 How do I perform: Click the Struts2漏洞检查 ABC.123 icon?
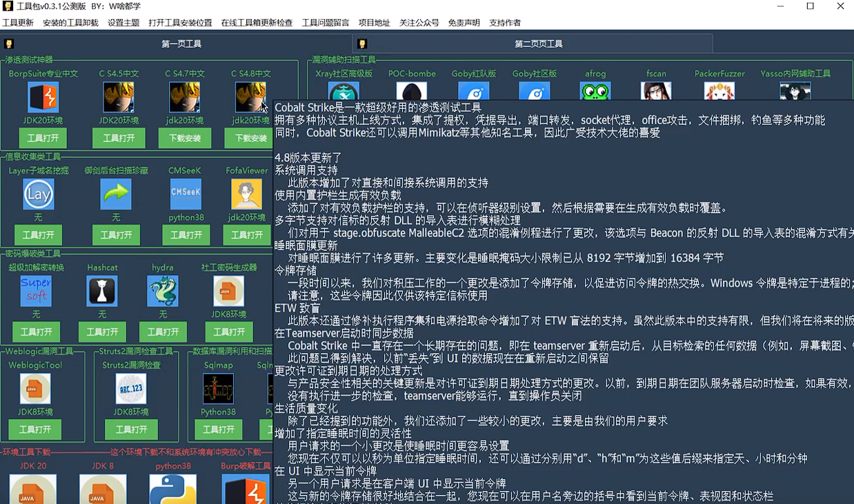point(131,389)
